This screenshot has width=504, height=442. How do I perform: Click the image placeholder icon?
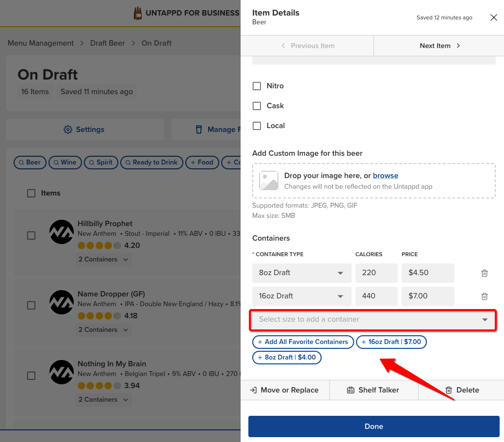tap(268, 180)
